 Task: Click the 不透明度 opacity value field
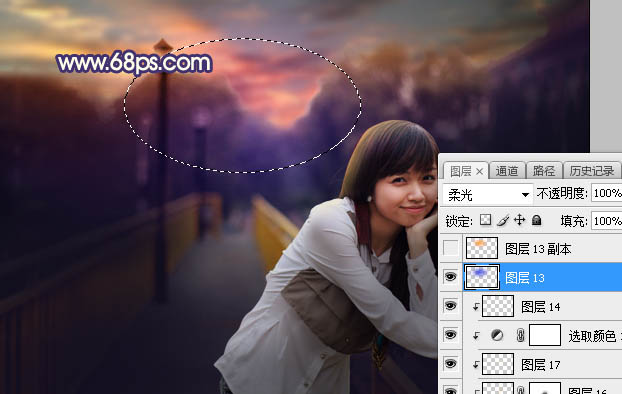[607, 194]
